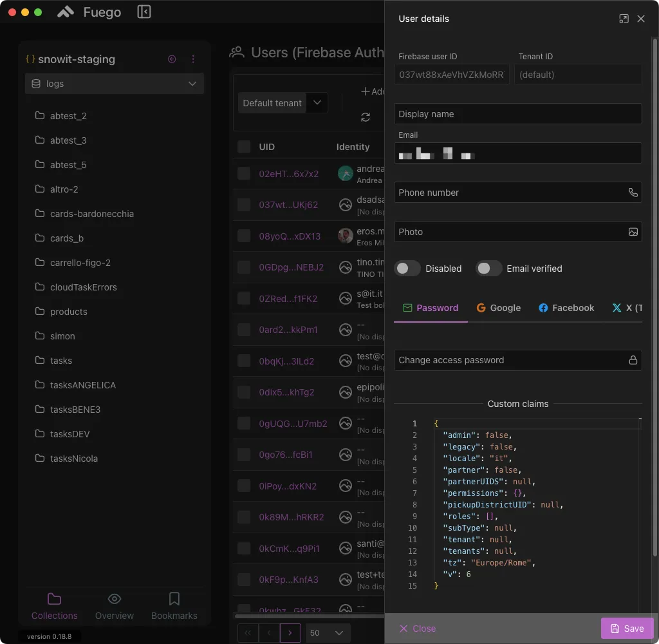The width and height of the screenshot is (659, 644).
Task: Go to the next page of users
Action: [x=290, y=633]
